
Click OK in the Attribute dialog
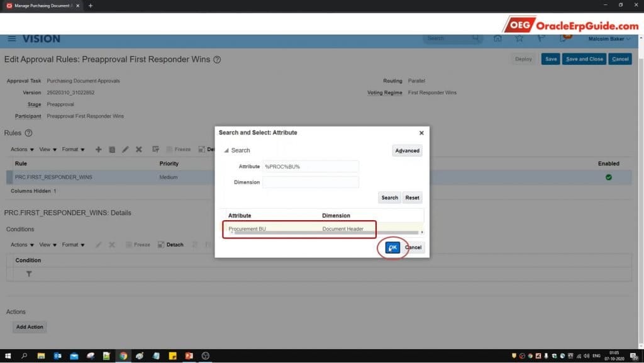click(392, 248)
